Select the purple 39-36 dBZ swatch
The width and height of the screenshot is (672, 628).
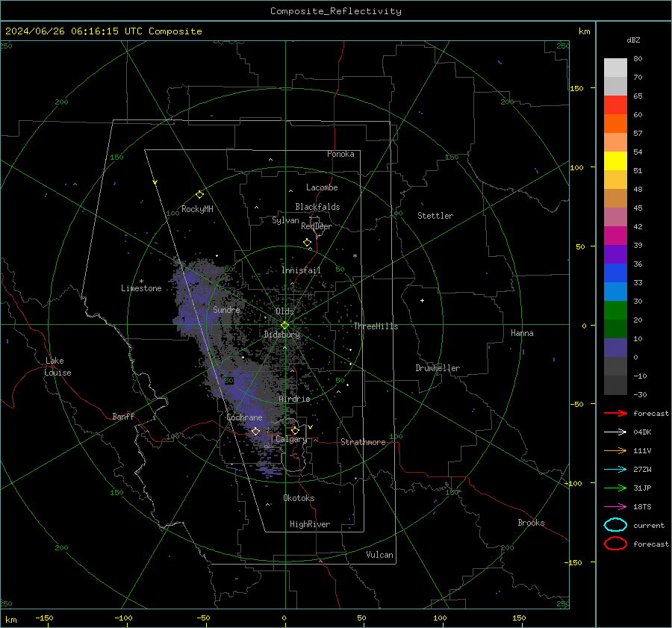click(615, 254)
